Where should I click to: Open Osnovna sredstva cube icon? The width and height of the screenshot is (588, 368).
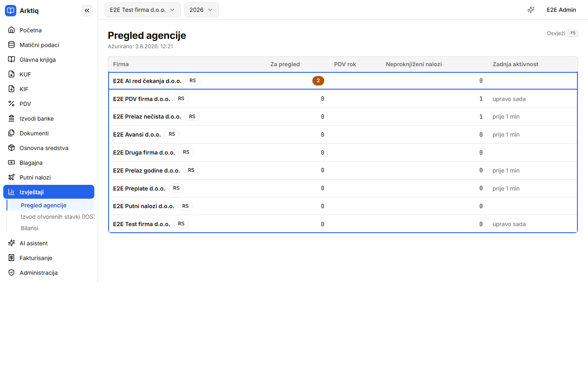[11, 148]
